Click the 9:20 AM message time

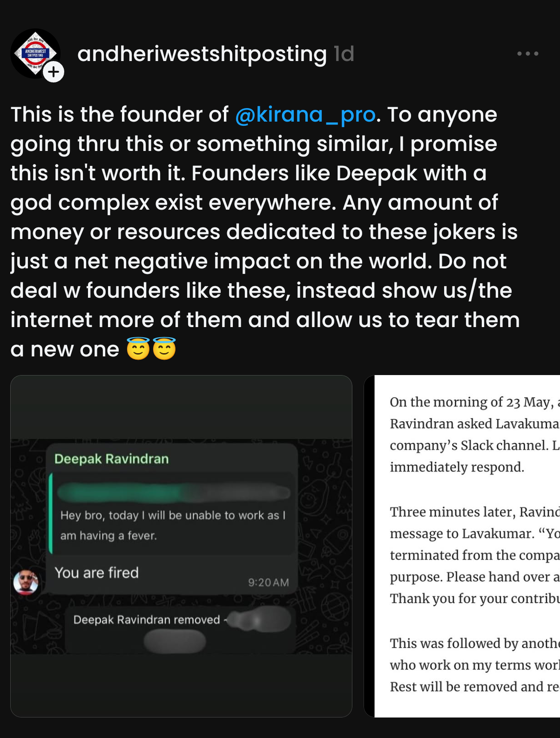(268, 582)
